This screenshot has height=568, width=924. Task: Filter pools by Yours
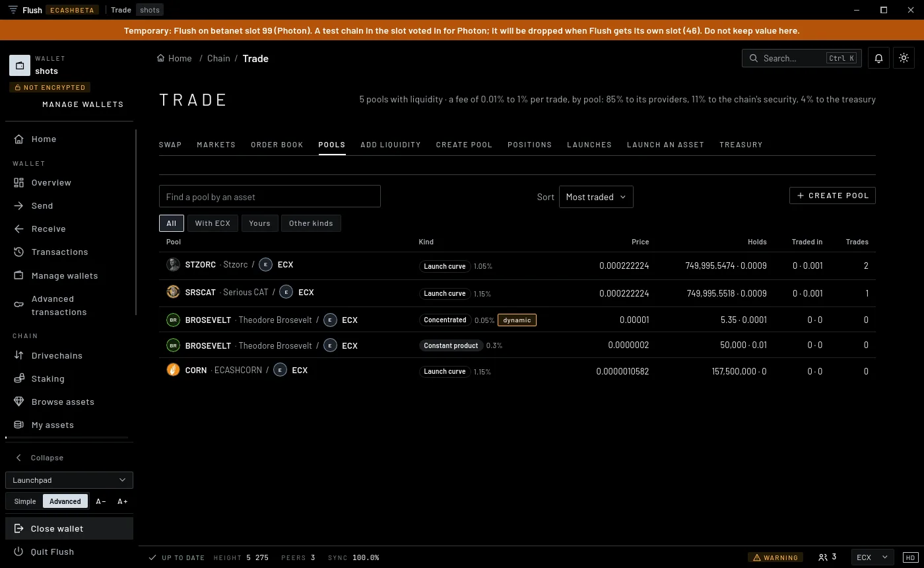pyautogui.click(x=259, y=223)
